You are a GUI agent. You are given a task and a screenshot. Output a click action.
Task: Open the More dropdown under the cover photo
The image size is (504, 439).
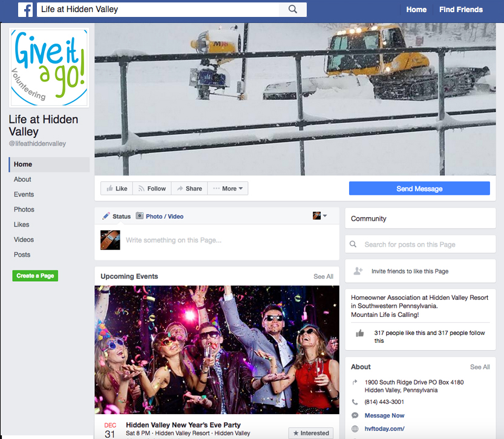coord(228,189)
